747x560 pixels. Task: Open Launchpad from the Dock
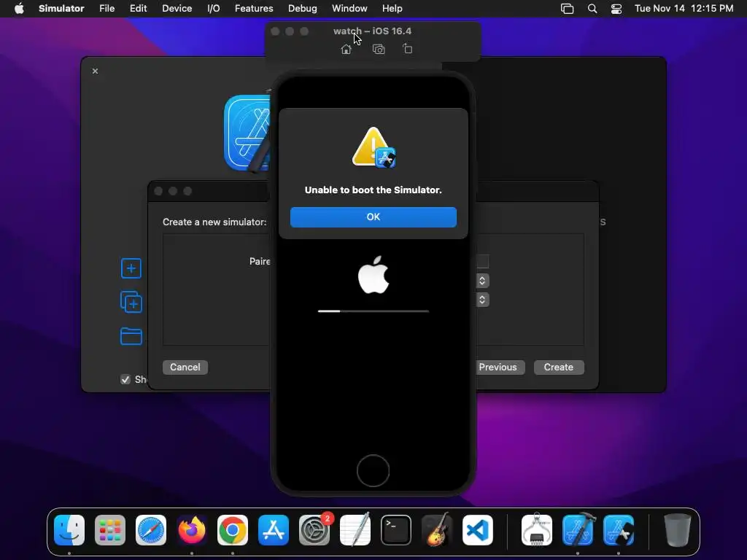(x=110, y=530)
